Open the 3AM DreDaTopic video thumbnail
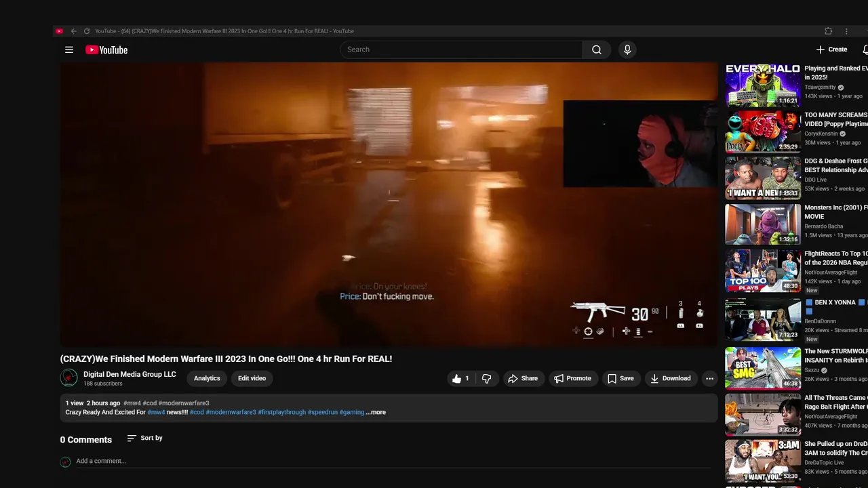Image resolution: width=868 pixels, height=488 pixels. tap(763, 461)
